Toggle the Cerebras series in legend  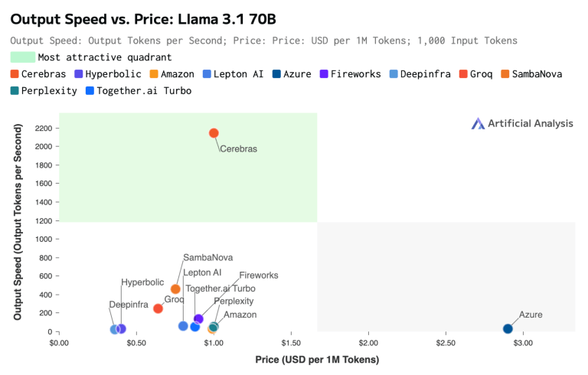[38, 73]
